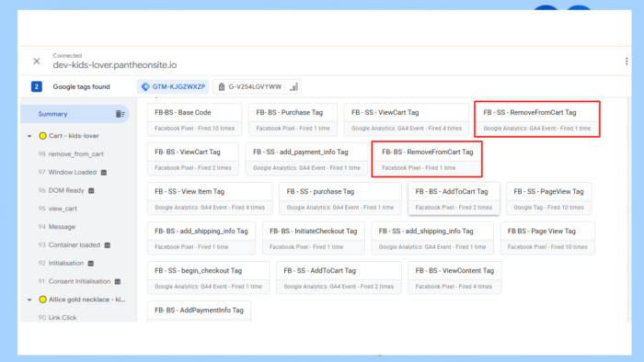Collapse the Cart - kids-lover page group
Screen dimensions: 644x362
click(29, 136)
